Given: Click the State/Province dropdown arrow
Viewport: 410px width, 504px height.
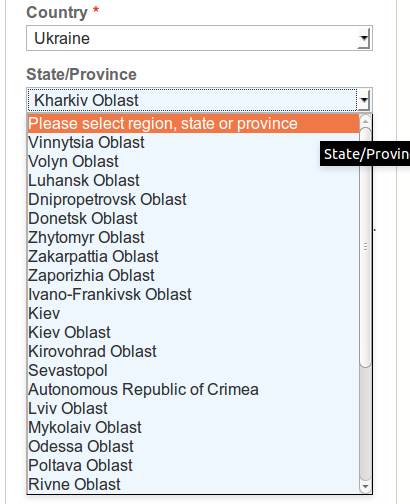Looking at the screenshot, I should [x=364, y=100].
